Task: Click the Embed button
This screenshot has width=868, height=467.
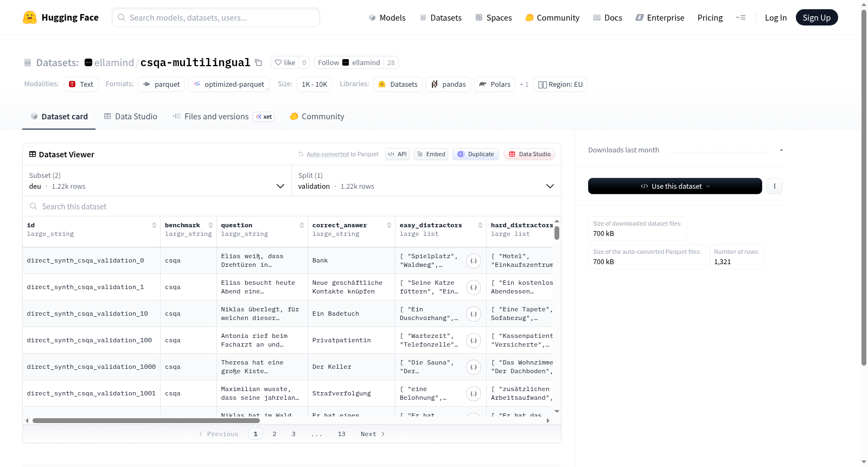Action: (x=431, y=154)
